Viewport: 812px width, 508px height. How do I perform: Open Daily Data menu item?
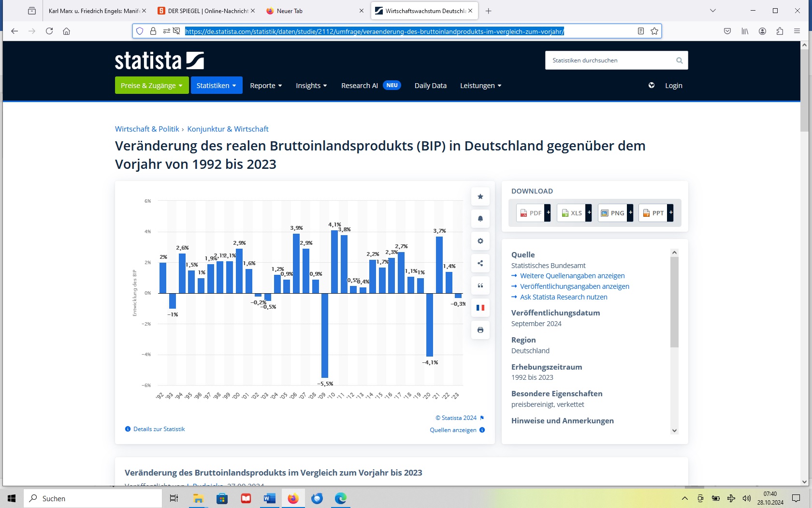(430, 86)
